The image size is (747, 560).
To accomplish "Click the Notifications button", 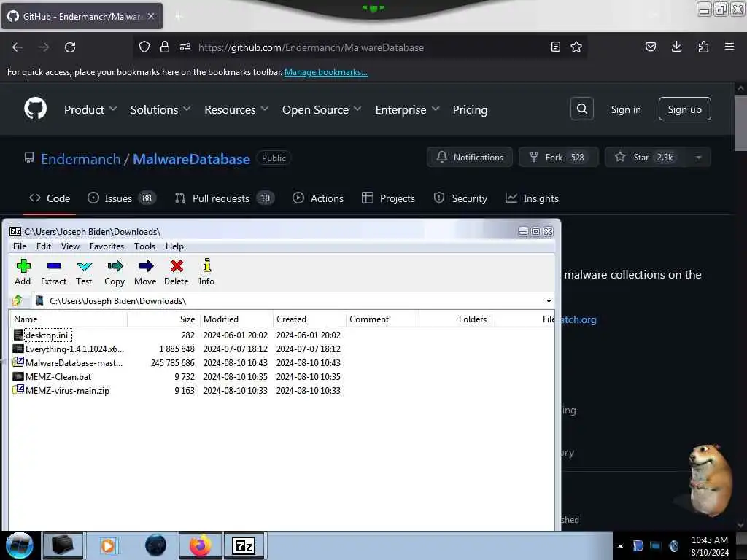I will 470,157.
